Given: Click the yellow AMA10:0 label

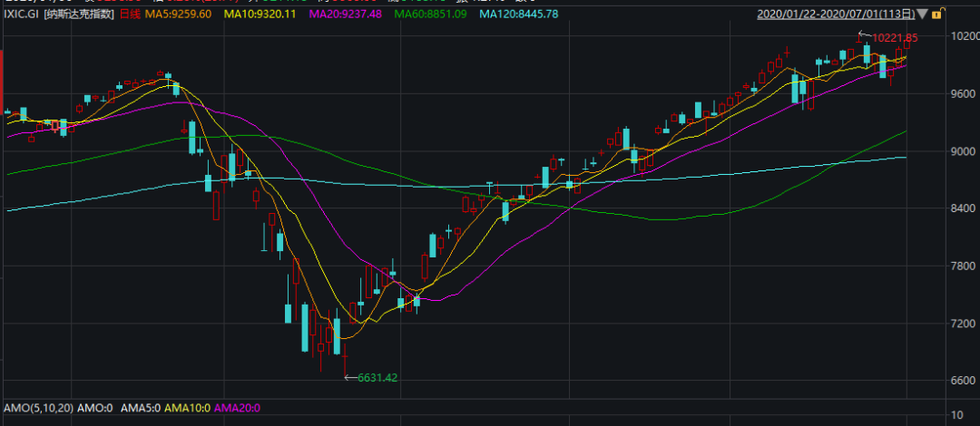Looking at the screenshot, I should tap(188, 409).
